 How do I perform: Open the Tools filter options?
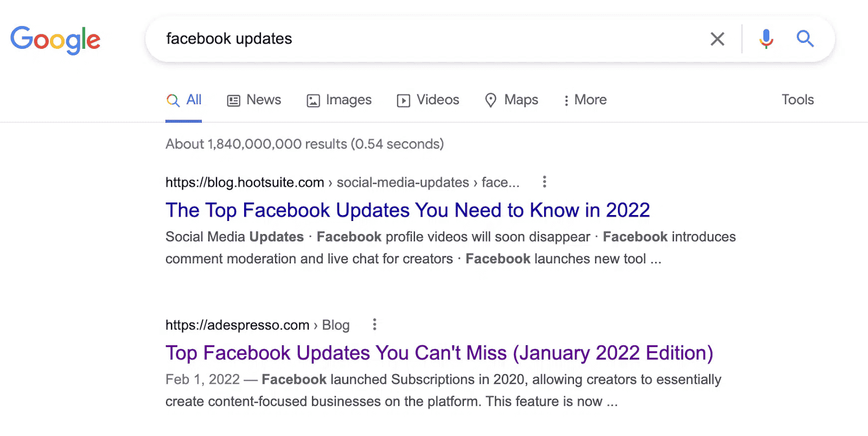click(797, 99)
